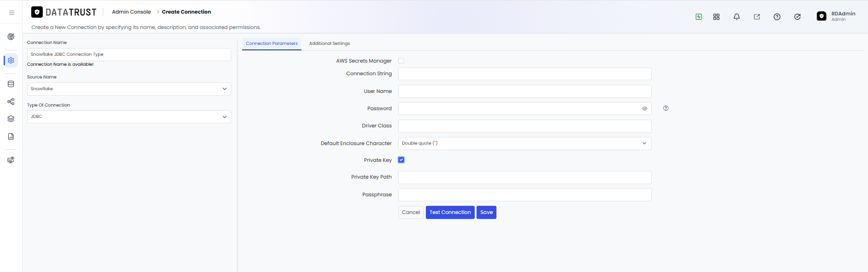Click the Connection Name input field
This screenshot has height=272, width=868.
coord(129,54)
